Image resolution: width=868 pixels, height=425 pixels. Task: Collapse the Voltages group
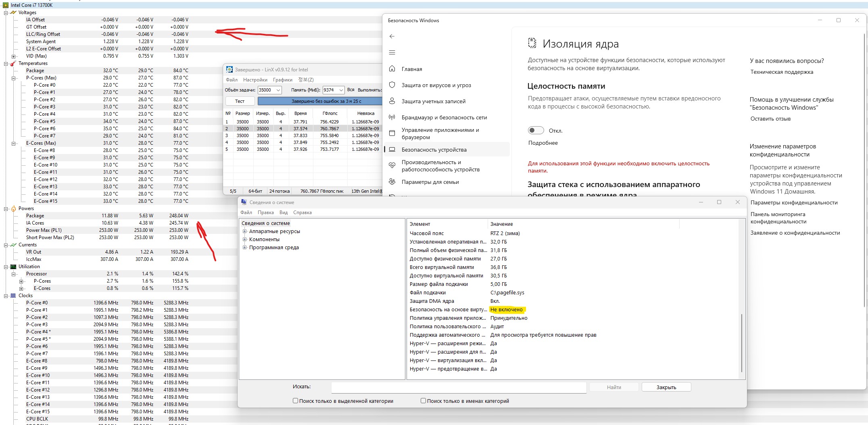(6, 12)
